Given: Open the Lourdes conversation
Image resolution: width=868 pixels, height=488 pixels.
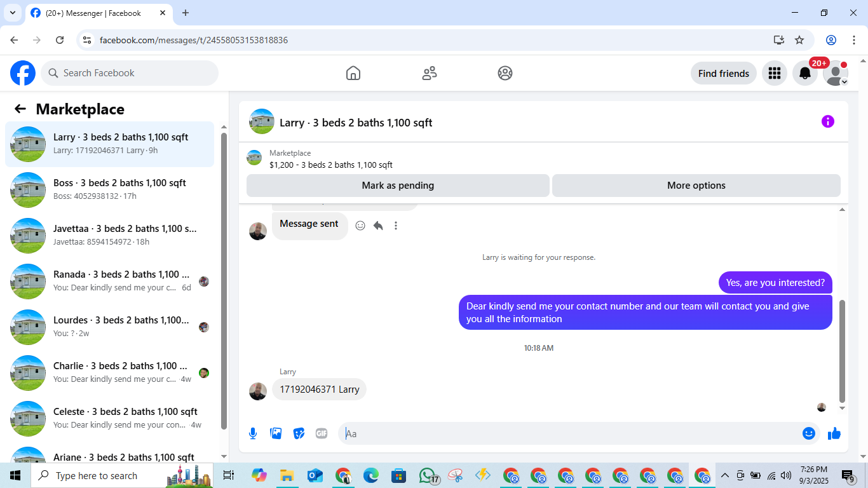Looking at the screenshot, I should pyautogui.click(x=110, y=327).
